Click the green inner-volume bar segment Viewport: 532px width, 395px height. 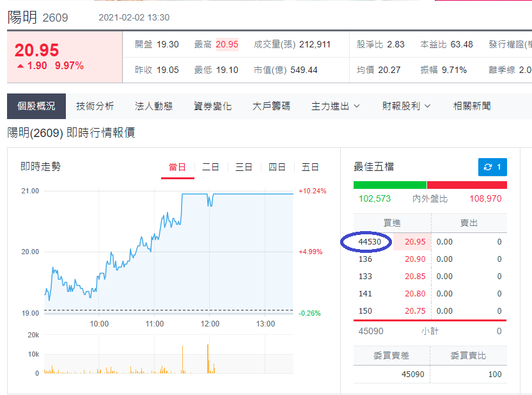[x=390, y=185]
